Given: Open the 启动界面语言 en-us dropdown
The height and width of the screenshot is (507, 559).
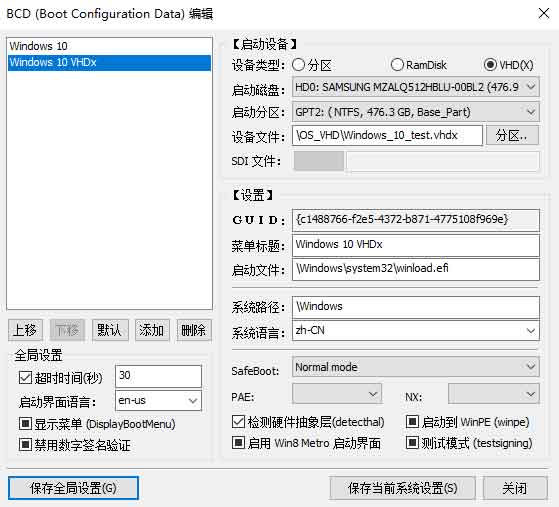Looking at the screenshot, I should 158,401.
